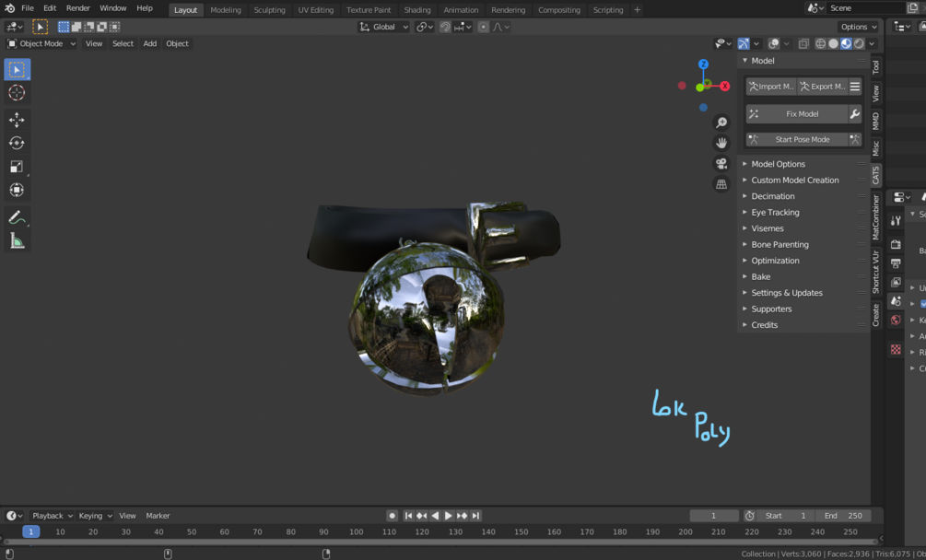Open the Model panel hamburger menu
Image resolution: width=926 pixels, height=560 pixels.
tap(854, 87)
